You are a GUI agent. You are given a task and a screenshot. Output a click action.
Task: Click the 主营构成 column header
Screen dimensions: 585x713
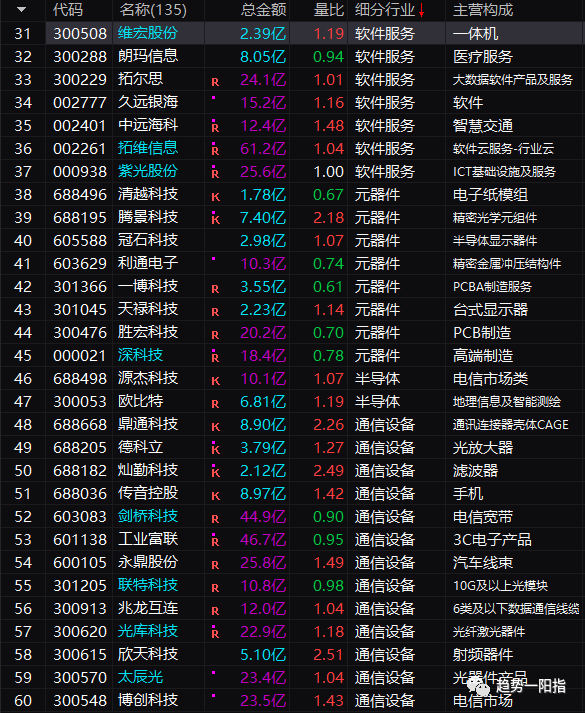point(483,10)
